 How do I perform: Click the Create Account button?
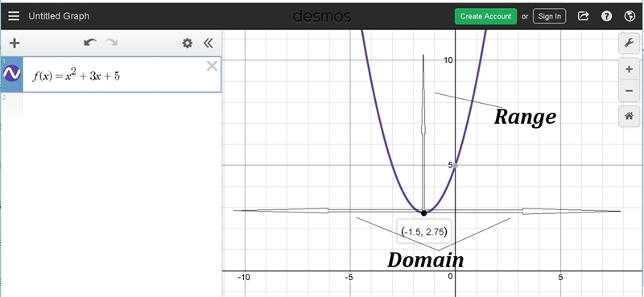coord(485,16)
